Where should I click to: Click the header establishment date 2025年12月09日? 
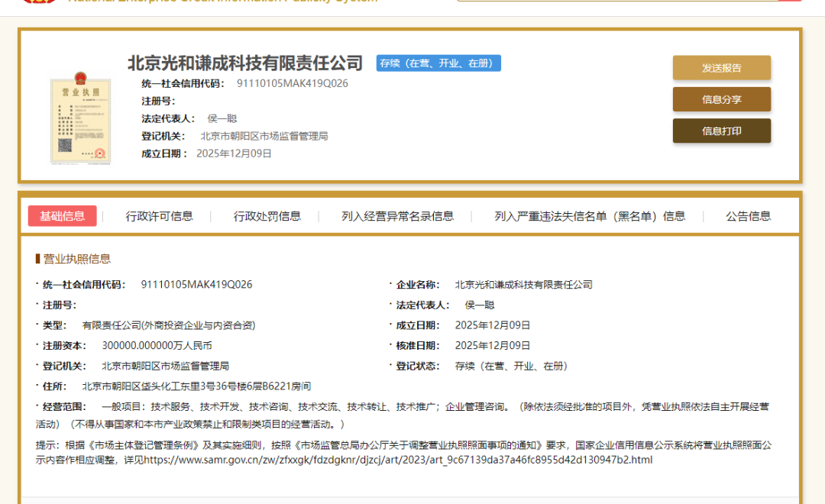click(234, 153)
